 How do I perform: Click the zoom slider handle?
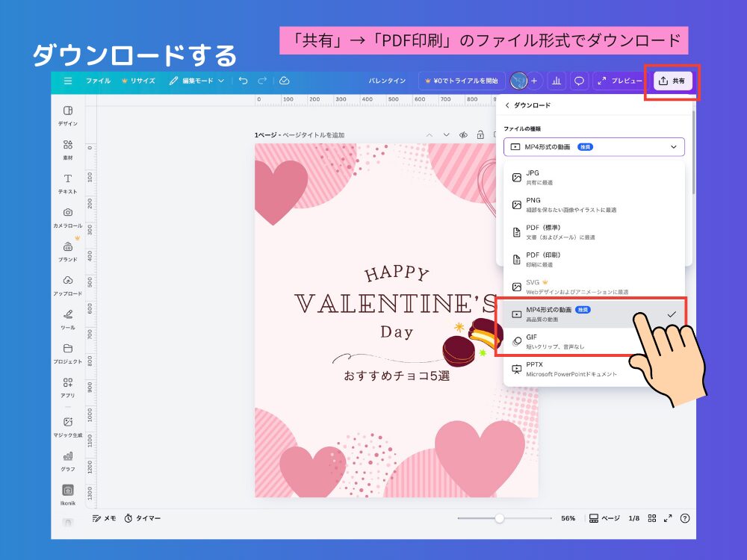499,518
